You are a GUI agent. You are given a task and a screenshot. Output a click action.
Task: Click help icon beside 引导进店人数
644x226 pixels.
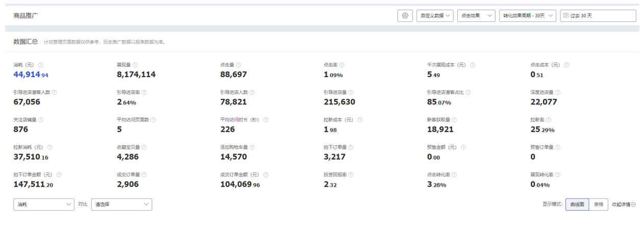point(252,92)
